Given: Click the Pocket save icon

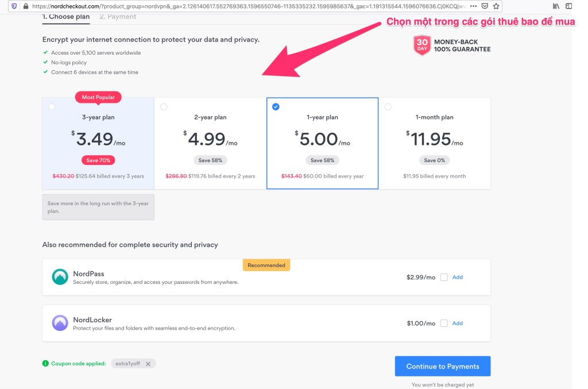Looking at the screenshot, I should tap(485, 6).
